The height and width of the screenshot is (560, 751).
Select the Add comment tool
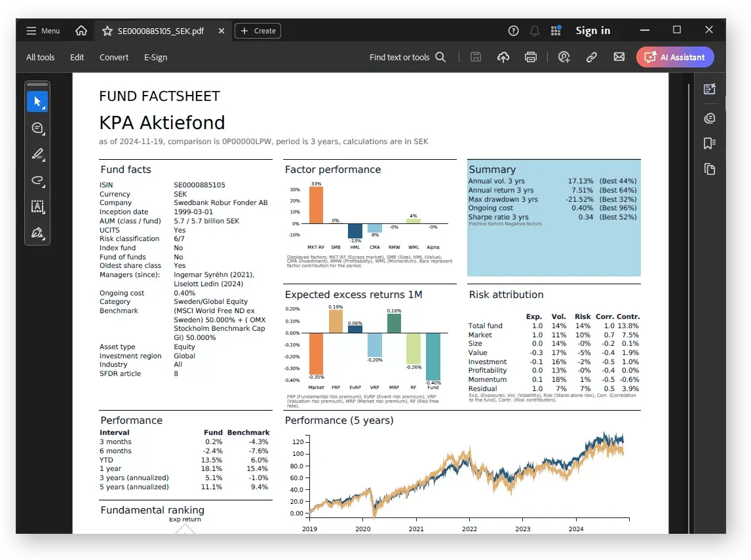click(x=37, y=128)
